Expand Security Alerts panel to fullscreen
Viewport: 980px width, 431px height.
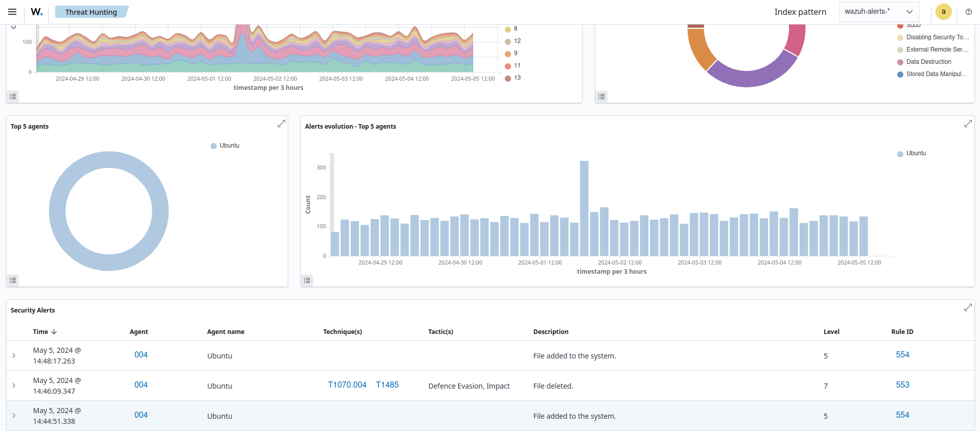[x=968, y=307]
